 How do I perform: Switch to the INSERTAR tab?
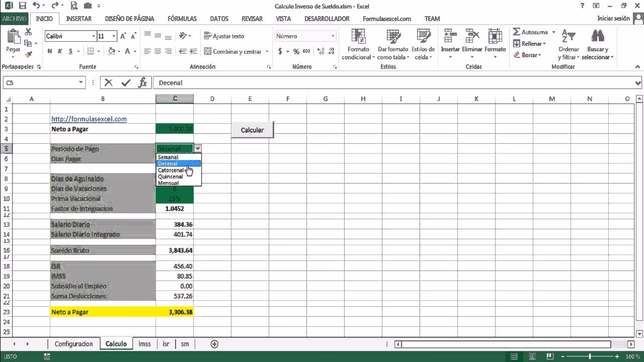pyautogui.click(x=79, y=19)
